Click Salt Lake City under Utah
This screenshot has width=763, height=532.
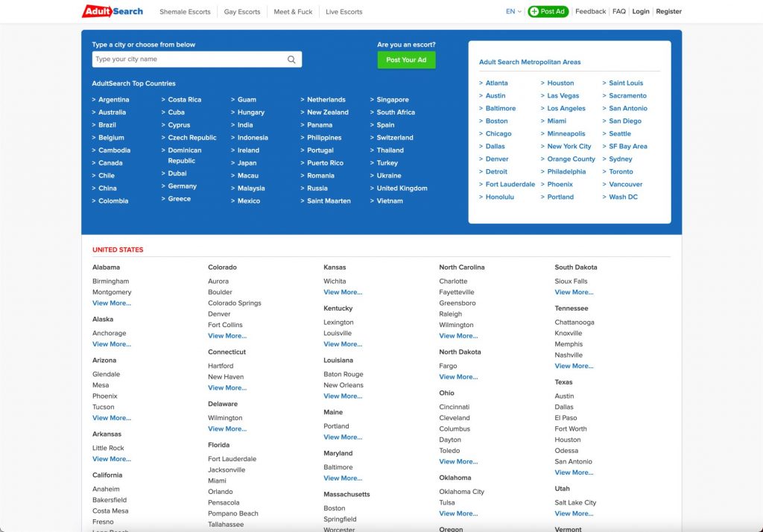575,502
